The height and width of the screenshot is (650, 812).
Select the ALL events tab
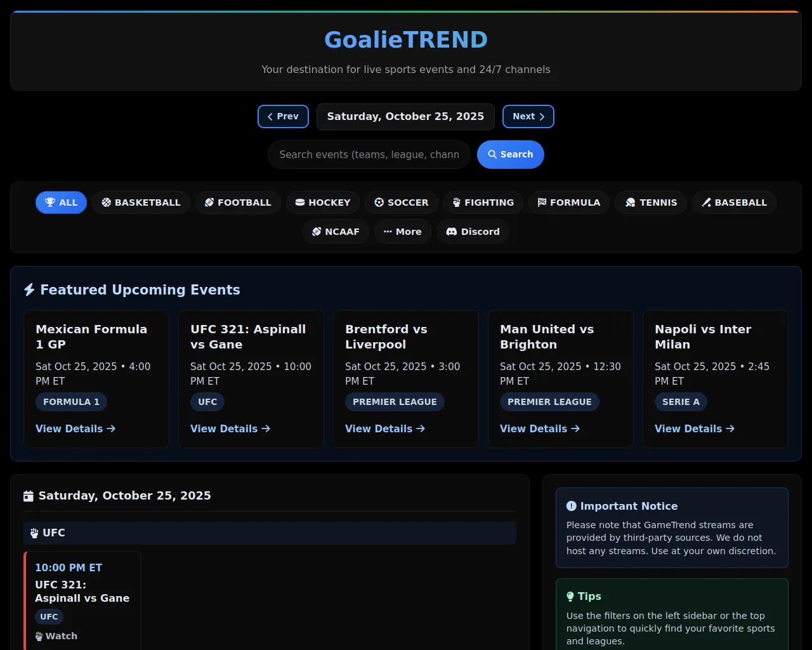click(61, 202)
